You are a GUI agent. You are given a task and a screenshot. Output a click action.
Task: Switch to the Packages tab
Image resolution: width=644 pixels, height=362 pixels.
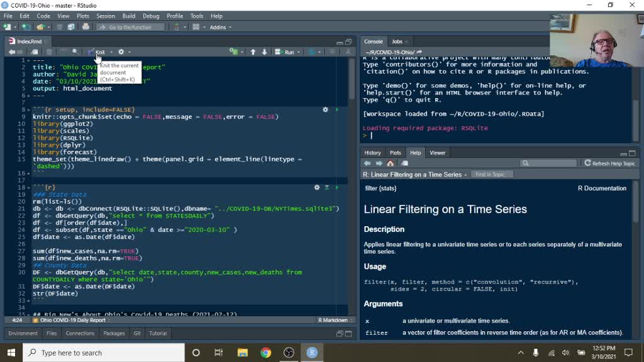[x=114, y=333]
